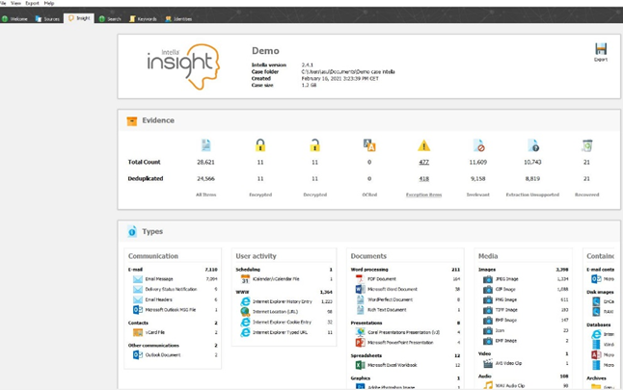
Task: Open the Help menu
Action: [49, 3]
